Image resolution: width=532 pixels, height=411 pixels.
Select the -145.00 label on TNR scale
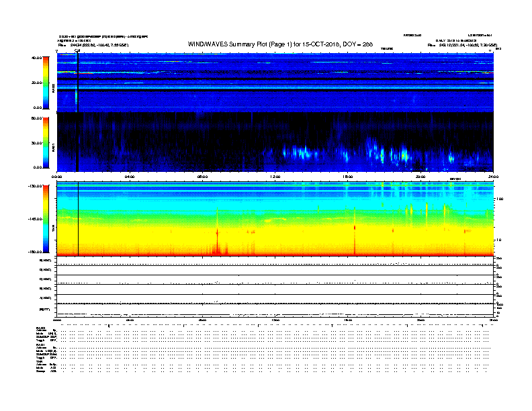36,219
